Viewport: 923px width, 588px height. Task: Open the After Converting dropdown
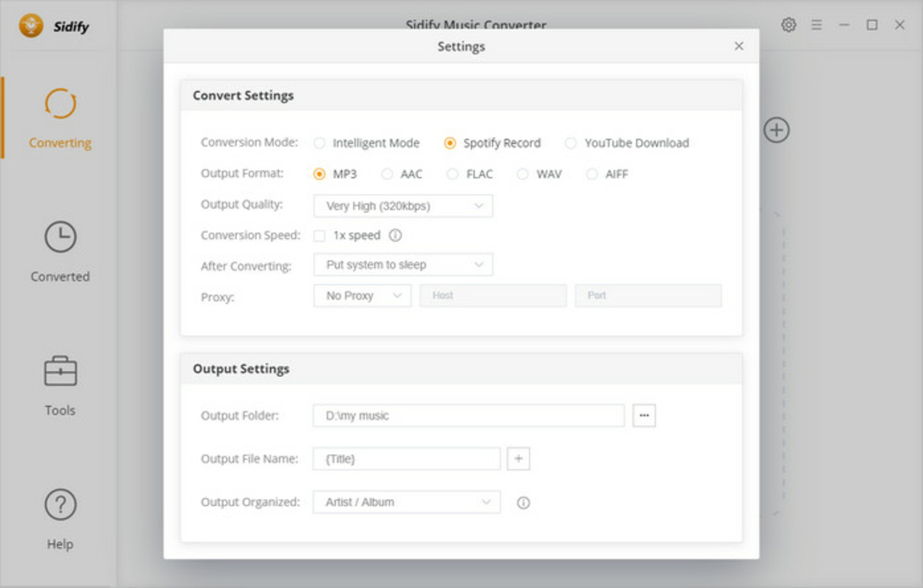click(x=403, y=265)
